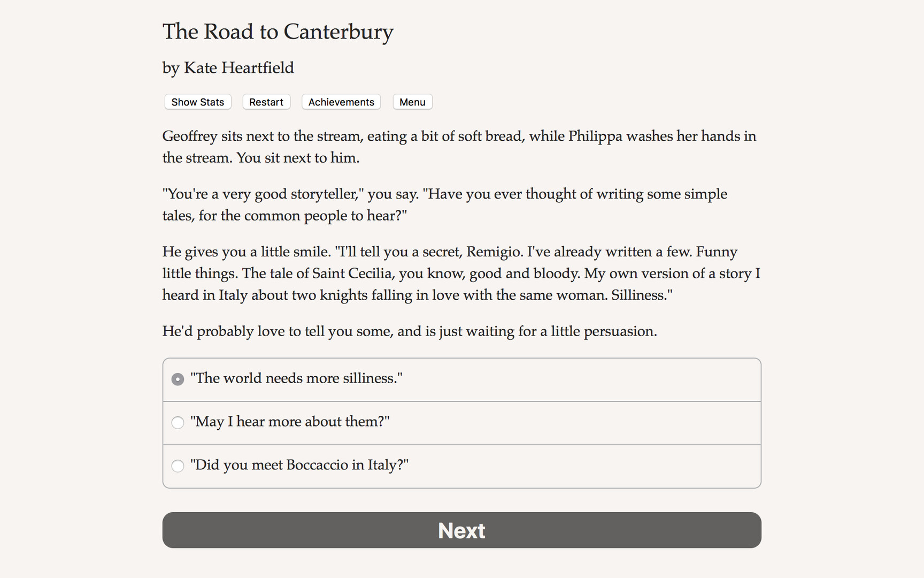Screen dimensions: 924x578
Task: Click Restart to begin a new playthrough
Action: click(266, 102)
